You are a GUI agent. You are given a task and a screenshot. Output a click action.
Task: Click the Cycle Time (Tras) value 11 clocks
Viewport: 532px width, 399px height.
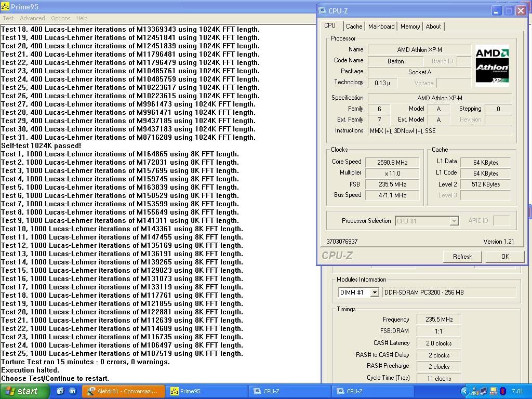438,379
